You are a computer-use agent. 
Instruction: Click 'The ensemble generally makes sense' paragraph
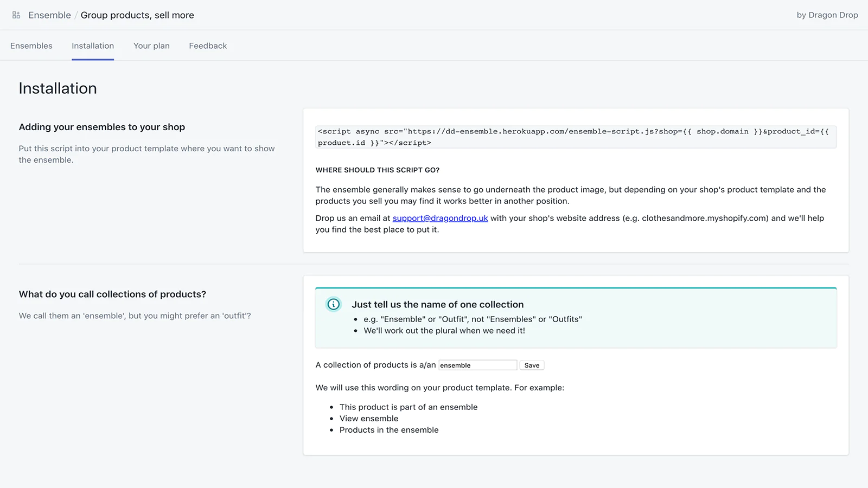coord(571,195)
